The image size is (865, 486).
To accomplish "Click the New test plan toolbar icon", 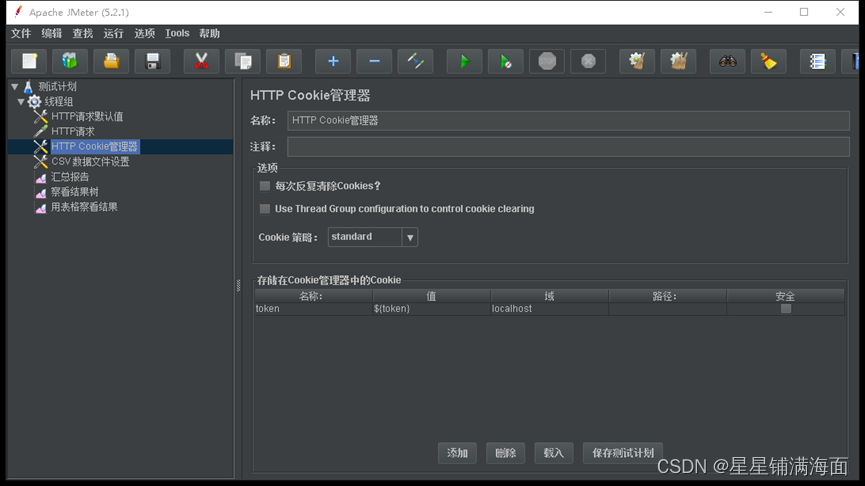I will pyautogui.click(x=29, y=61).
